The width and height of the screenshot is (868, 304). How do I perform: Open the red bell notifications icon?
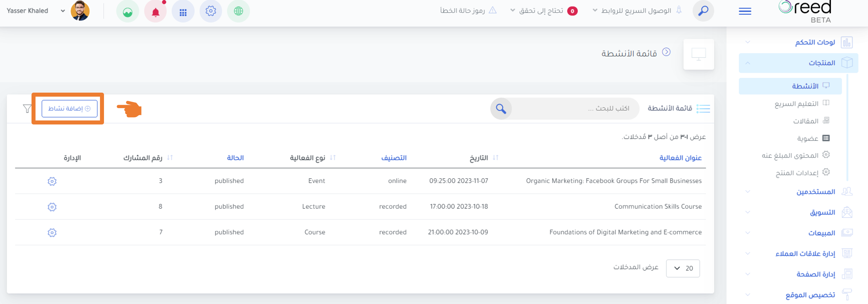tap(155, 11)
